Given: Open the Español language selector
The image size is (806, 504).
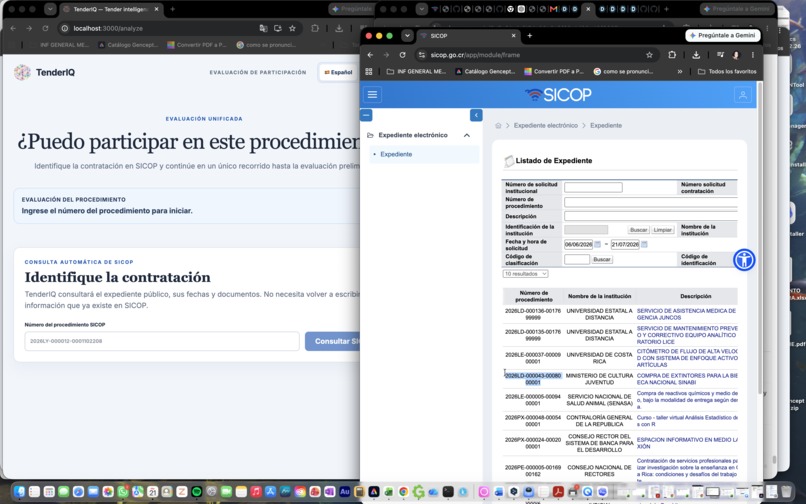Looking at the screenshot, I should point(338,73).
